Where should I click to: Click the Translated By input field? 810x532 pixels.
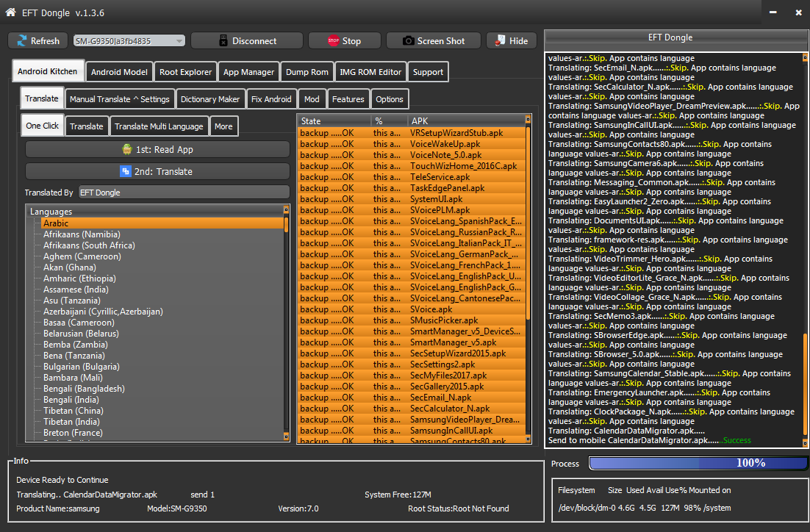click(x=184, y=192)
